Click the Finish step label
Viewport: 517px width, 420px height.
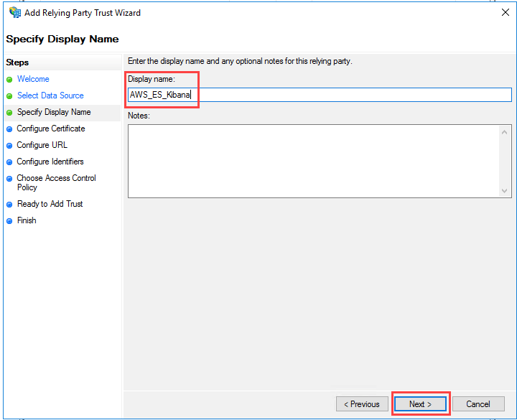27,220
